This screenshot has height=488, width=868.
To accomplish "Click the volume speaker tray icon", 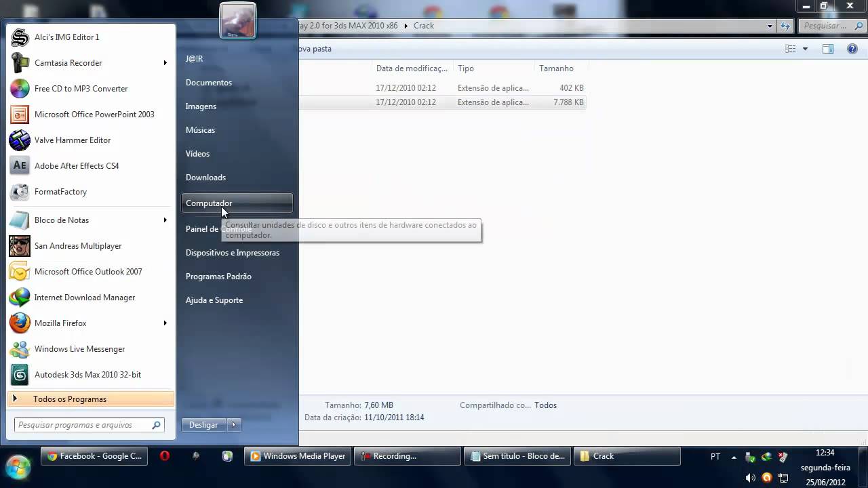I will tap(751, 478).
